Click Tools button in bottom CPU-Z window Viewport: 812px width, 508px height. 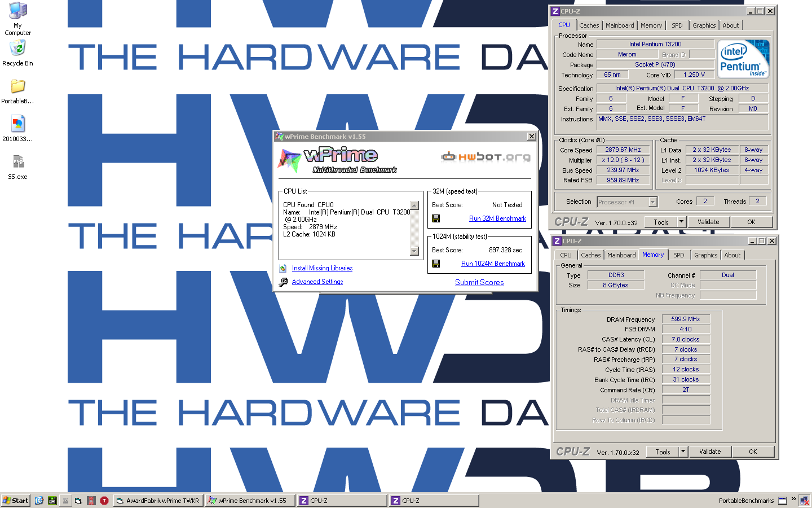click(x=663, y=452)
